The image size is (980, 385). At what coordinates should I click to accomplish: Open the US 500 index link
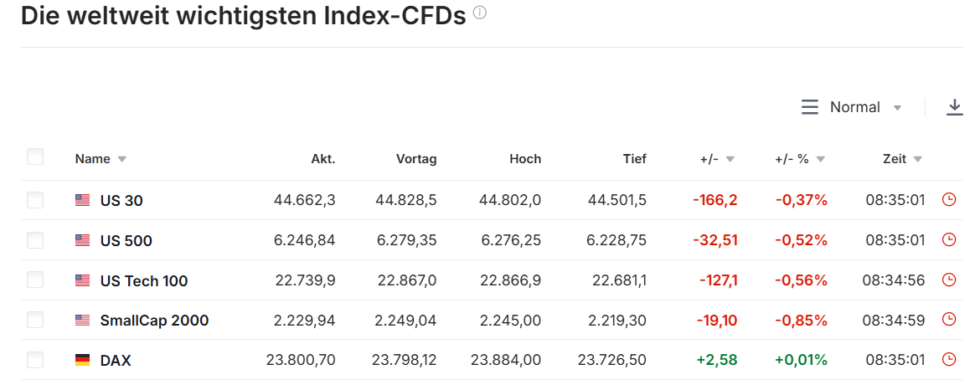tap(126, 241)
